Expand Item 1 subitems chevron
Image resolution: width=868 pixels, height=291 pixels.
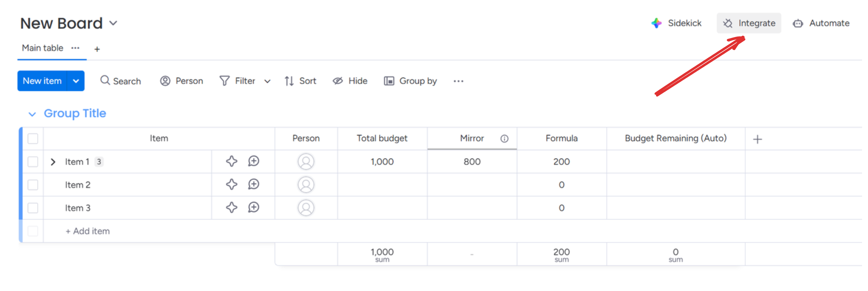(53, 162)
